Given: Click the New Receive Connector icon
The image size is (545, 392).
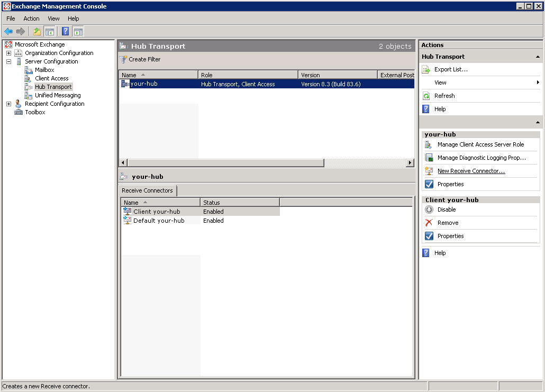Looking at the screenshot, I should pyautogui.click(x=429, y=171).
